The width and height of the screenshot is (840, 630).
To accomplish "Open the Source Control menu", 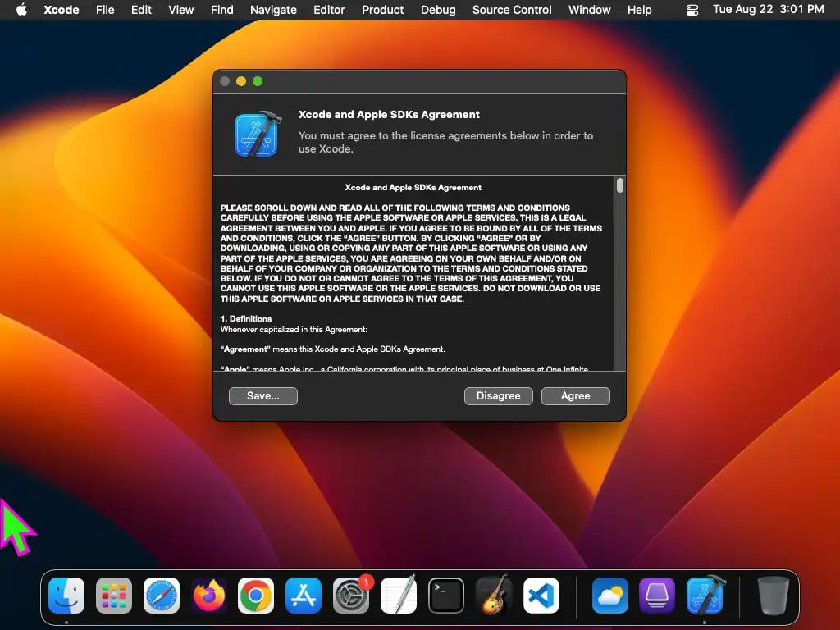I will pos(512,10).
